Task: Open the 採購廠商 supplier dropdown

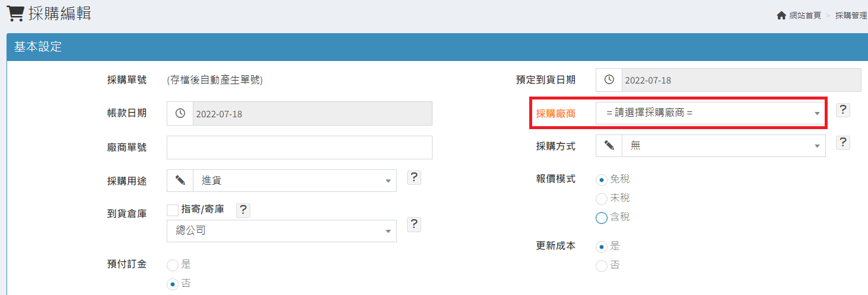Action: pos(710,113)
